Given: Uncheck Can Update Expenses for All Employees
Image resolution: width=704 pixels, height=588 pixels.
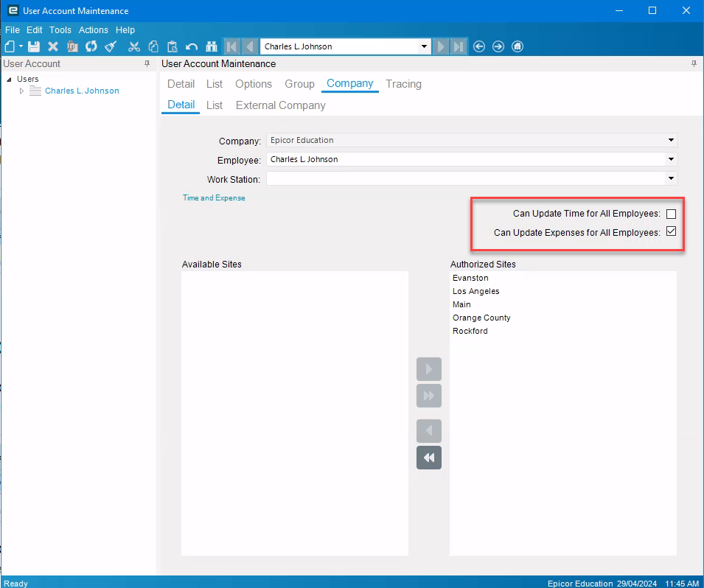Looking at the screenshot, I should [x=671, y=231].
